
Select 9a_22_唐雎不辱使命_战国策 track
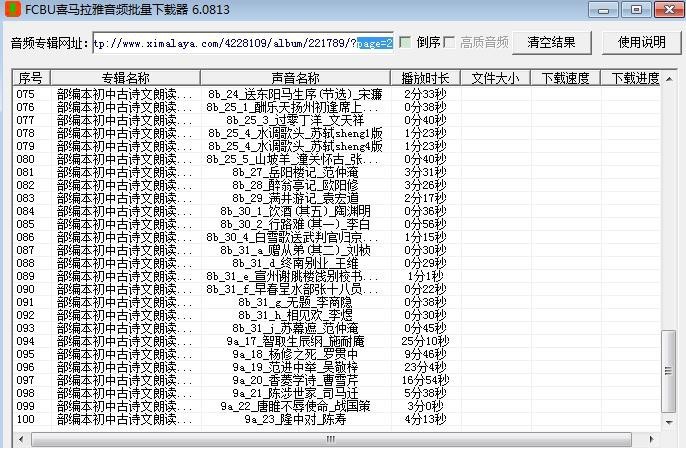pyautogui.click(x=295, y=406)
